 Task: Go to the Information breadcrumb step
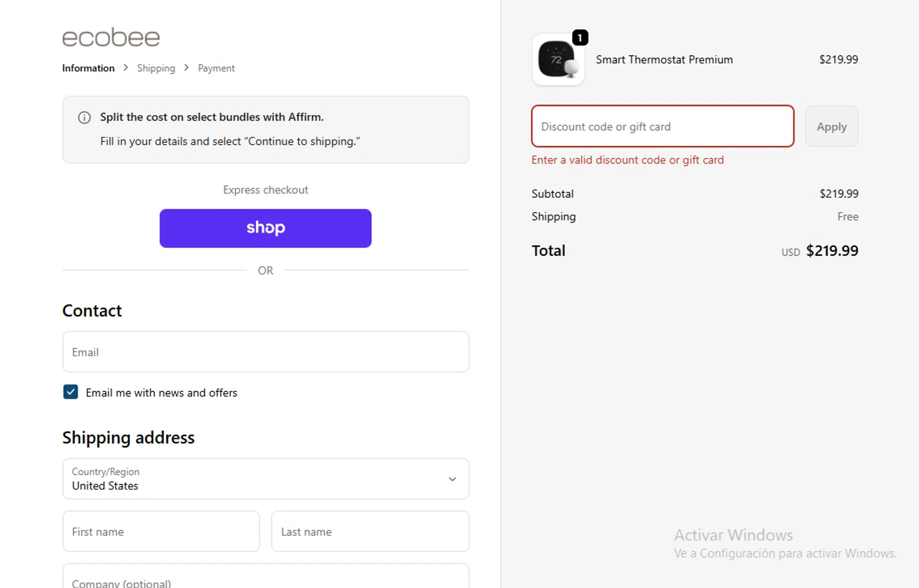pyautogui.click(x=88, y=68)
